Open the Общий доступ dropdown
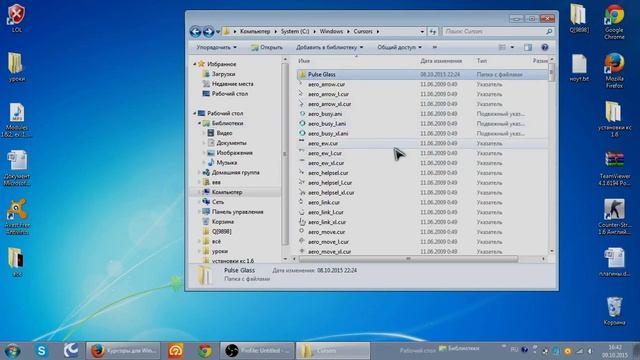The width and height of the screenshot is (640, 360). click(399, 47)
